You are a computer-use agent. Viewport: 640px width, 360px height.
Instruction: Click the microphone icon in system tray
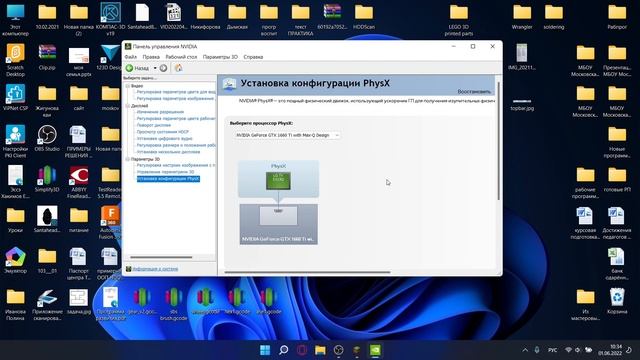click(x=537, y=350)
